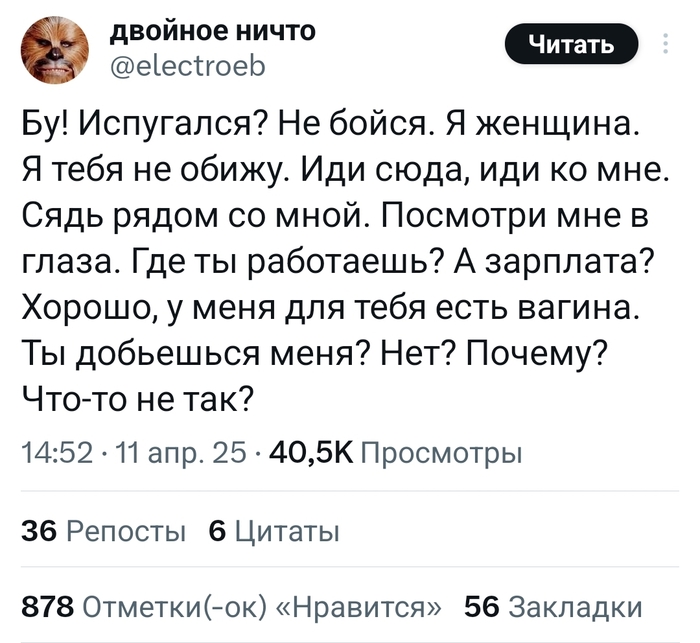View the 56 bookmarks number

(x=481, y=607)
